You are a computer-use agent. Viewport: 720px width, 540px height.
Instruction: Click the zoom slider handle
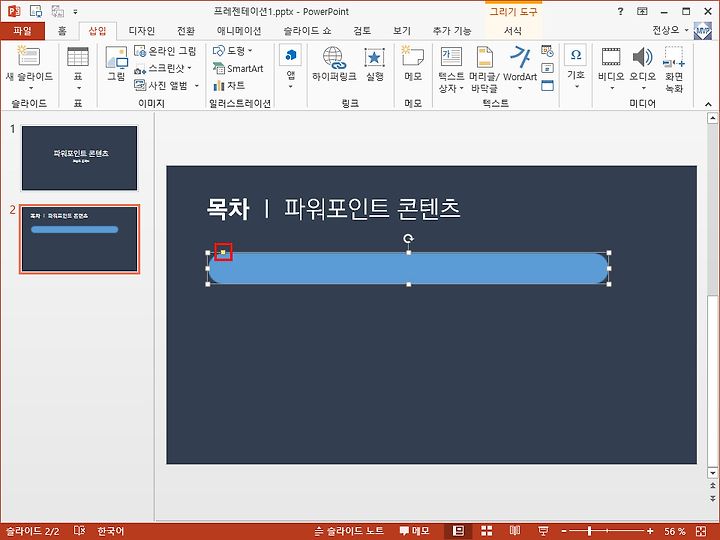pos(589,531)
